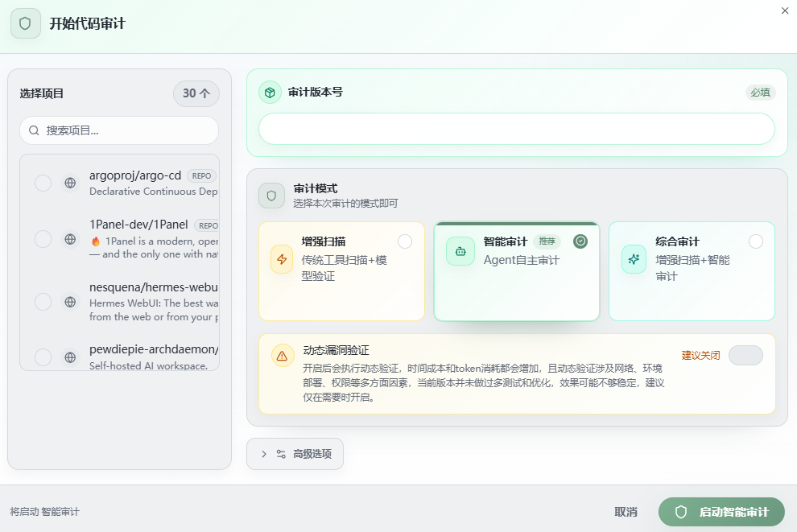Click the cube icon beside 审计版本号
797x532 pixels.
[270, 93]
